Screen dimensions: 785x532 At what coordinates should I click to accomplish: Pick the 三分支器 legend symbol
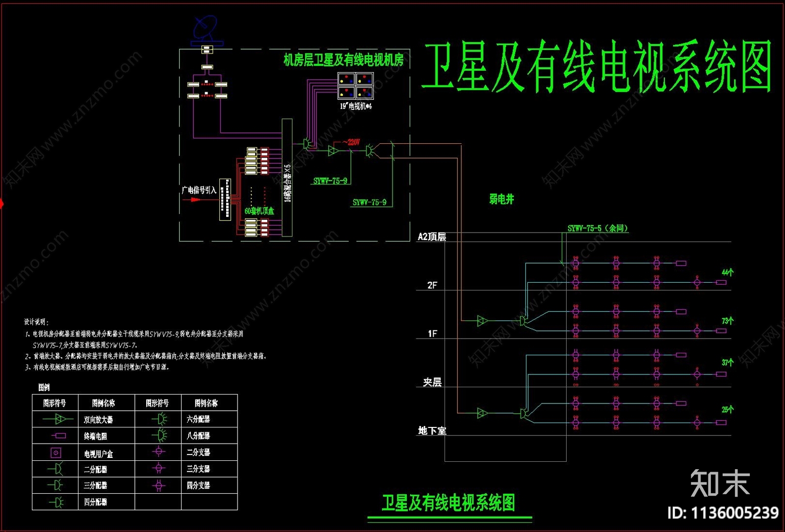(158, 469)
